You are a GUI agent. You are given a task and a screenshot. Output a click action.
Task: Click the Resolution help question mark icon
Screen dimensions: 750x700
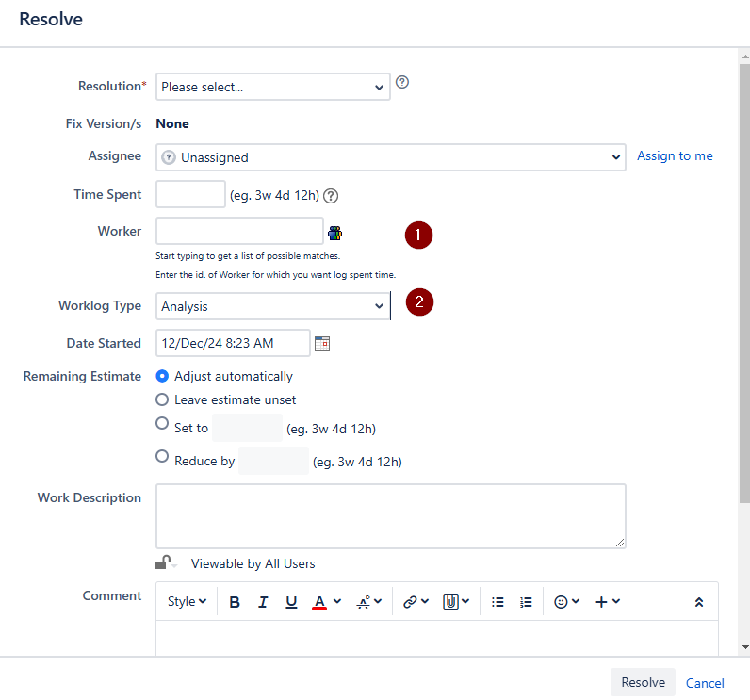(x=402, y=83)
